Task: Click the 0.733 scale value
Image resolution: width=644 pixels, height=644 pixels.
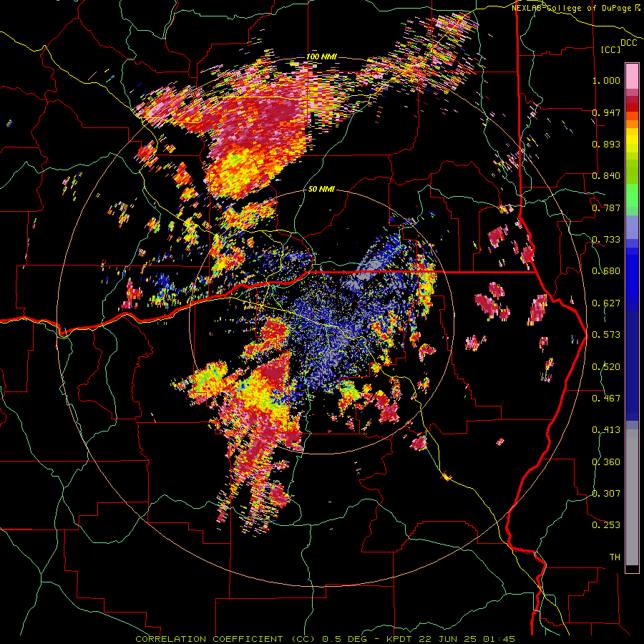Action: [606, 240]
